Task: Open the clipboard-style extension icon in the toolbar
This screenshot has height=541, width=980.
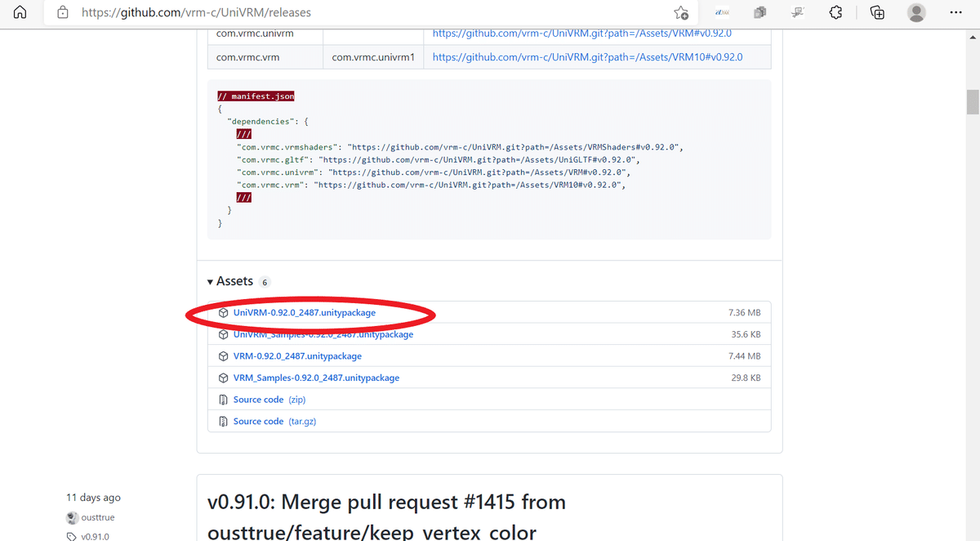Action: coord(760,13)
